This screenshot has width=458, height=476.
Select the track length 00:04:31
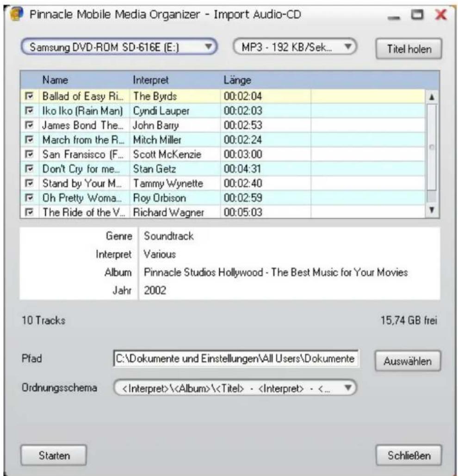243,169
